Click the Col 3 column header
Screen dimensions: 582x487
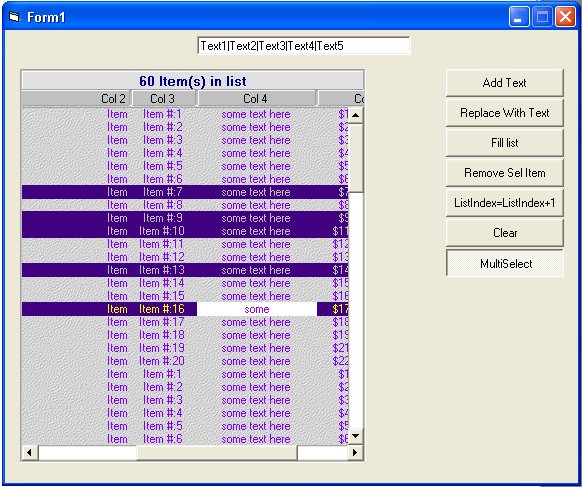(x=164, y=98)
